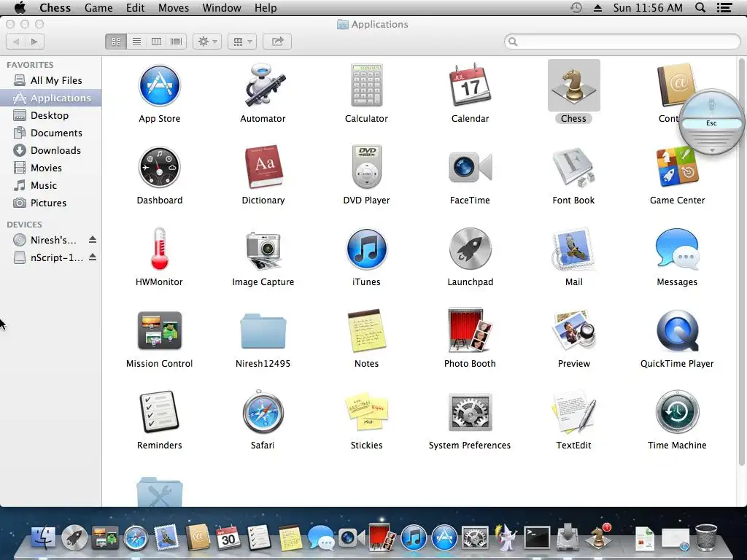Screen dimensions: 747x560
Task: Open Finder from the Dock
Action: (x=43, y=537)
